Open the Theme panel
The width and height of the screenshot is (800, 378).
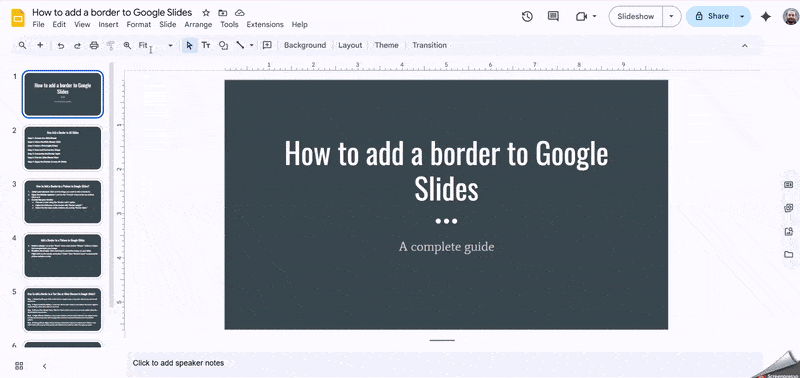[x=386, y=45]
